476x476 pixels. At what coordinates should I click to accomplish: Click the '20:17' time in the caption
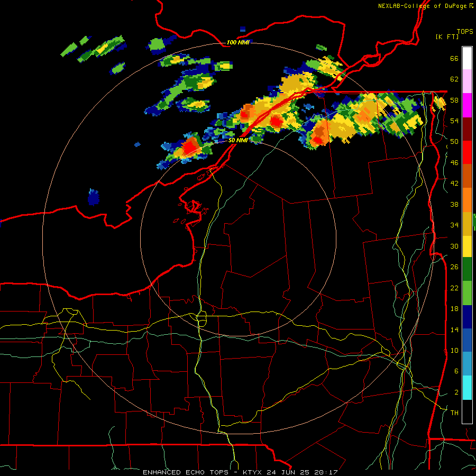[326, 472]
